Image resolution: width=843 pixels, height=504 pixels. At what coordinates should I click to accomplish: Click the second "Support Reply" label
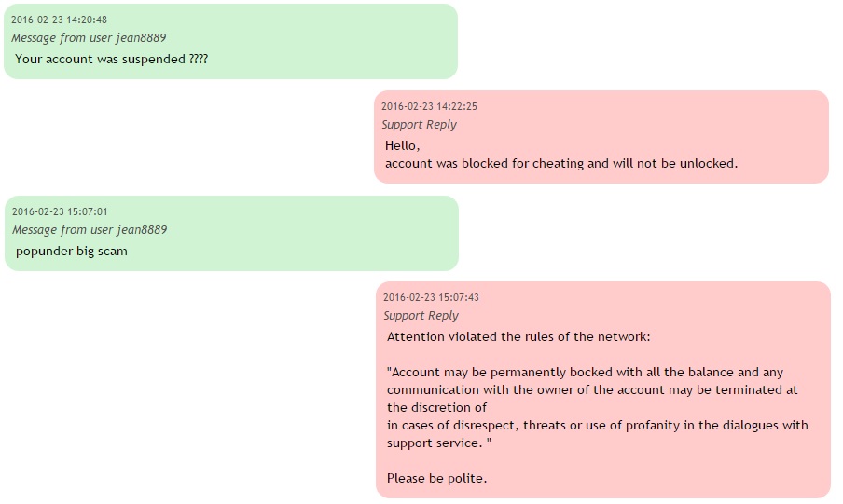tap(421, 316)
